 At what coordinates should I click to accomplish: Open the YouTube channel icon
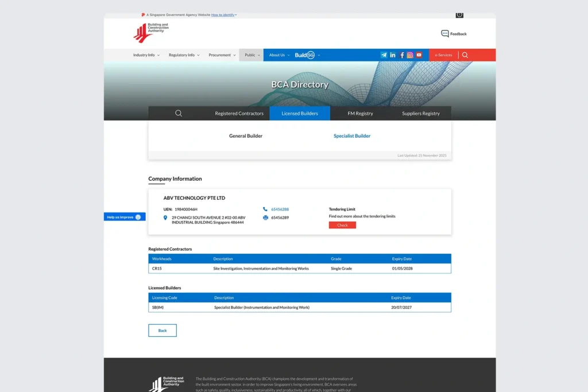point(419,55)
